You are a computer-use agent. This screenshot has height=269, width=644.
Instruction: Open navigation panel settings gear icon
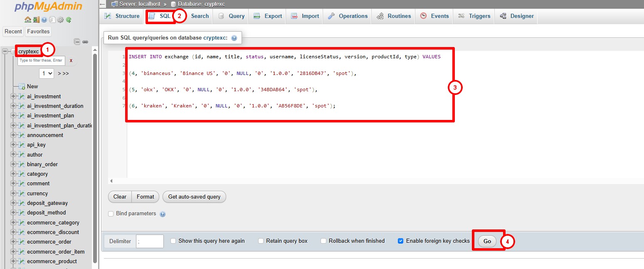(60, 20)
